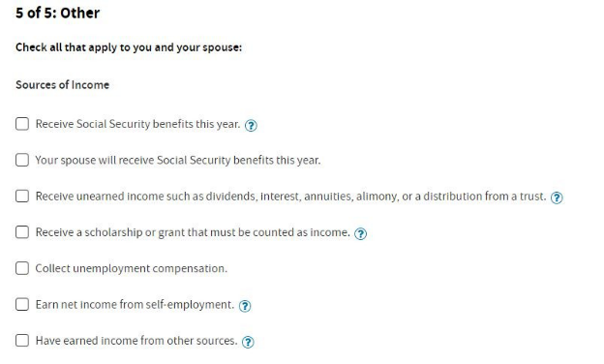Screen dimensions: 604x364
Task: Open help icon beside Social Security benefits
Action: [x=251, y=126]
